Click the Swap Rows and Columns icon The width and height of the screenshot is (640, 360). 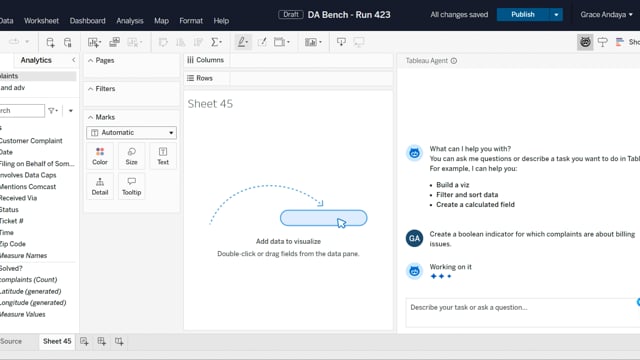tap(163, 42)
